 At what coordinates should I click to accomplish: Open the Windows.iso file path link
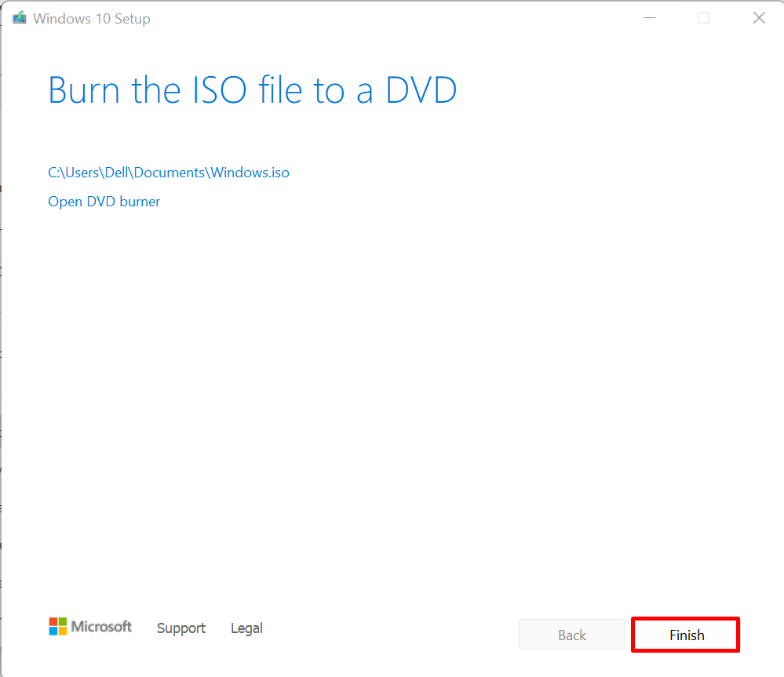pos(169,173)
